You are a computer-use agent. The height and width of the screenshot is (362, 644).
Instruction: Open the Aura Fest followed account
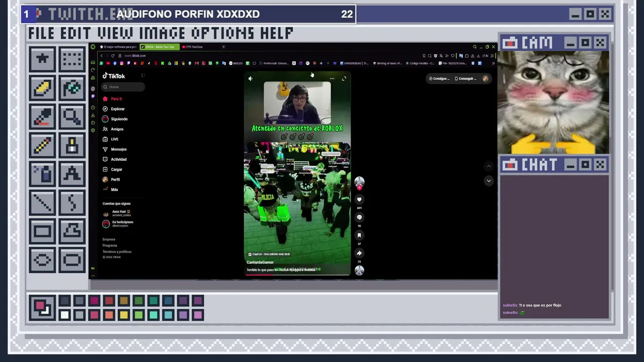(117, 213)
